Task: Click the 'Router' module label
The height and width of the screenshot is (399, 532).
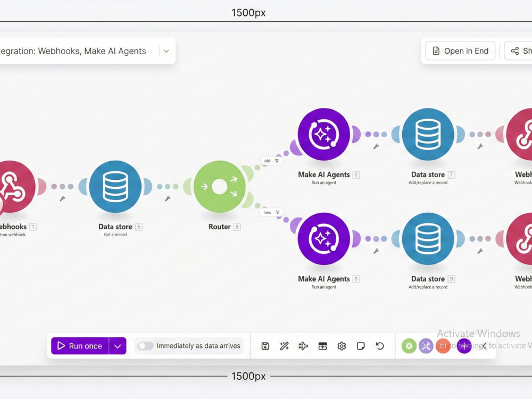Action: pos(220,227)
